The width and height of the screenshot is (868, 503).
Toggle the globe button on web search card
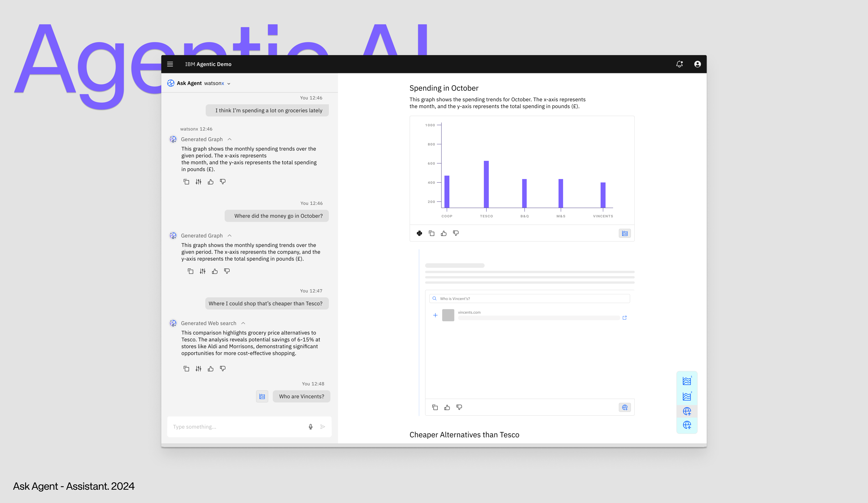click(x=624, y=408)
